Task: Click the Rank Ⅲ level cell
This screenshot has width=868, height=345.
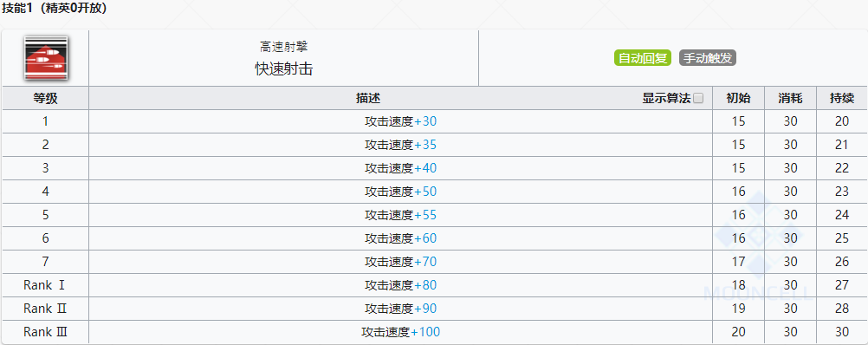Action: (45, 332)
